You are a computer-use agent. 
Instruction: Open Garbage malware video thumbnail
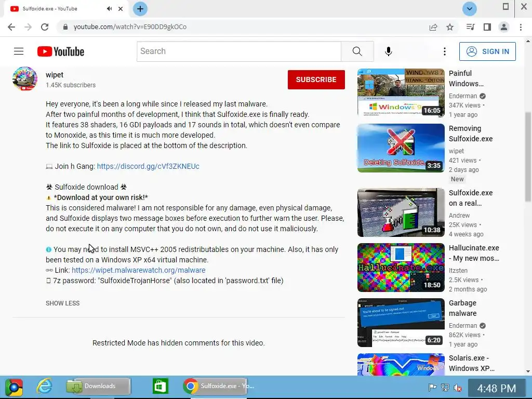[x=401, y=322]
